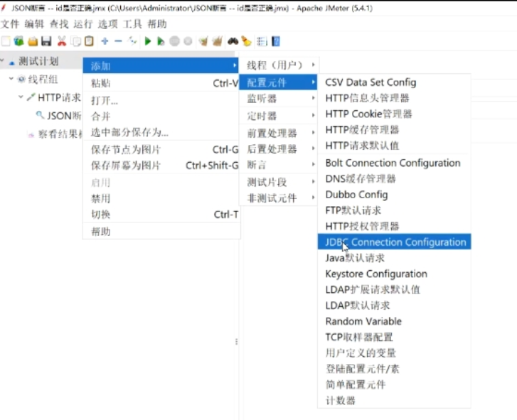Click the test plan flask icon in the tree
This screenshot has height=420, width=517.
(x=12, y=62)
